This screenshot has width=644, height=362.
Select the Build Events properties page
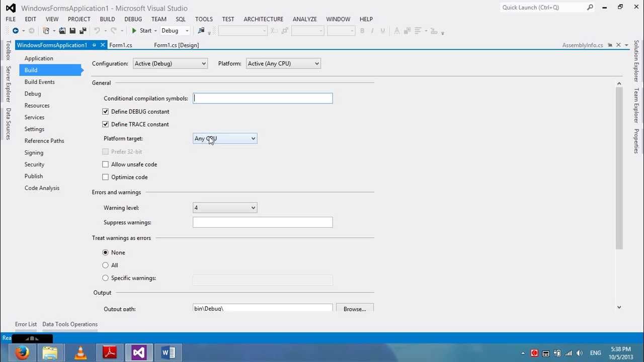pyautogui.click(x=40, y=82)
